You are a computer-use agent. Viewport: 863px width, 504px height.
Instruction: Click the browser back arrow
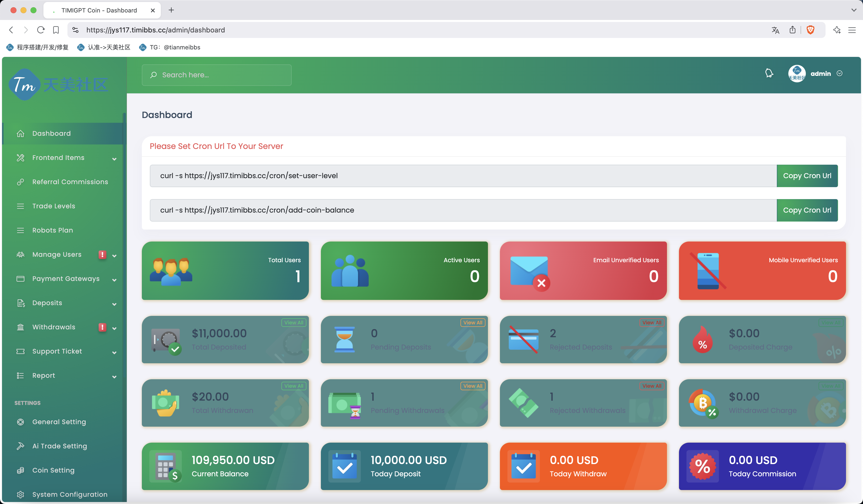click(x=11, y=30)
